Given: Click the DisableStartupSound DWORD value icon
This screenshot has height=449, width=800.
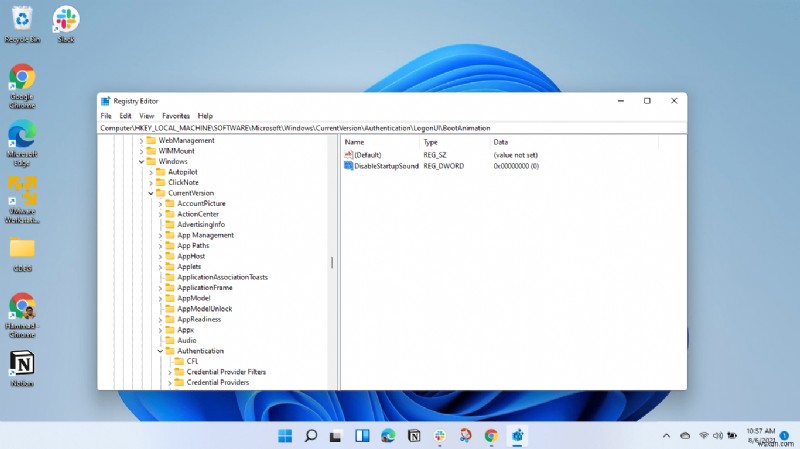Looking at the screenshot, I should pos(348,166).
